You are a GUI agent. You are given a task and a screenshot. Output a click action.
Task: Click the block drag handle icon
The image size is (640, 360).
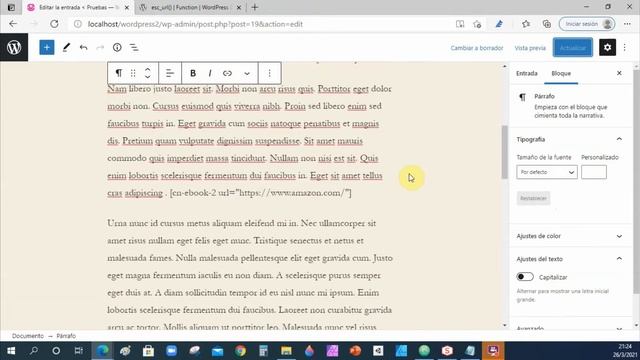[x=133, y=73]
